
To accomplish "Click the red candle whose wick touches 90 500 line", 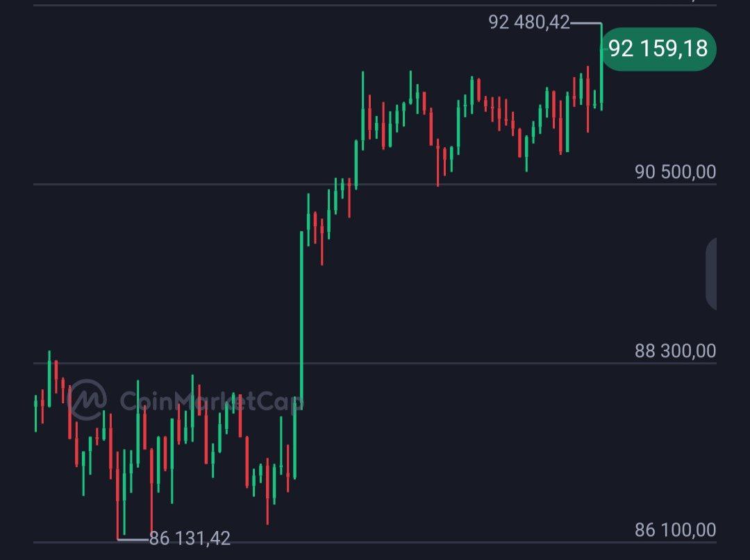I will pos(437,163).
